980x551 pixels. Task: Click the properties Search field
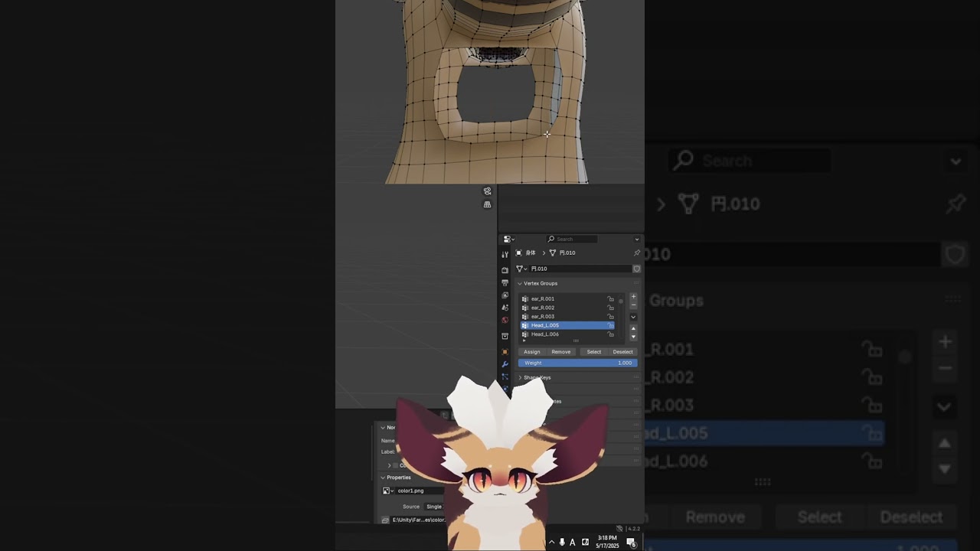click(572, 240)
